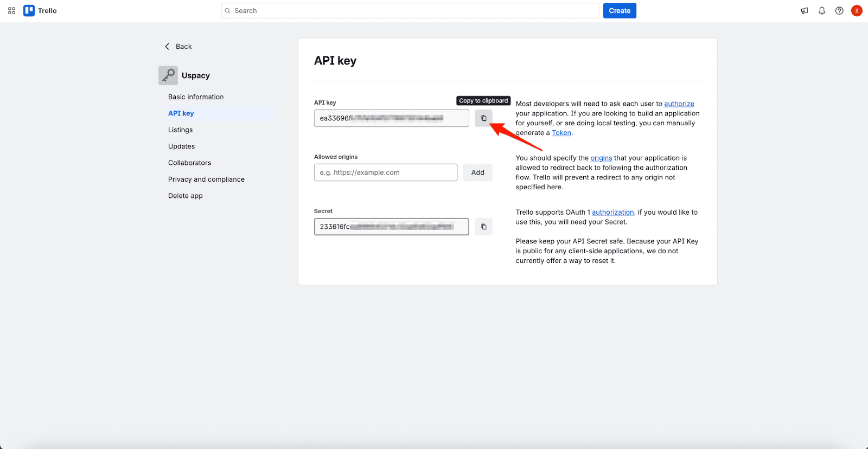Click the Create button
Image resolution: width=868 pixels, height=449 pixels.
pos(620,11)
